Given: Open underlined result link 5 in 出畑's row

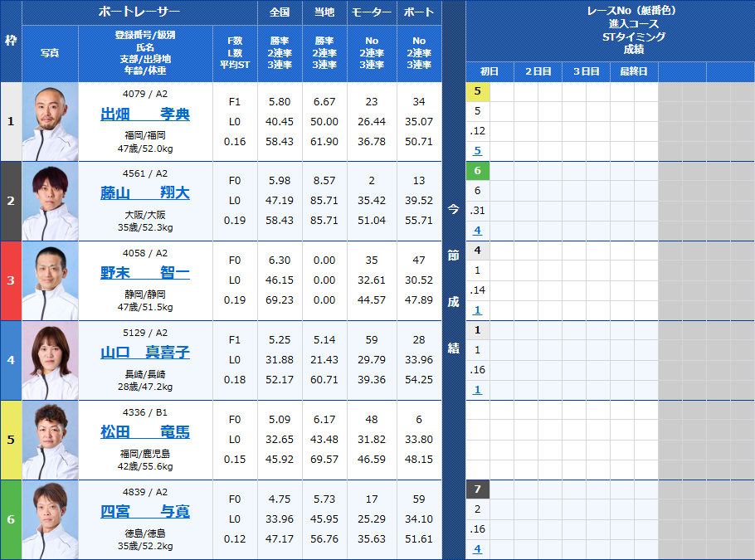Looking at the screenshot, I should point(475,150).
